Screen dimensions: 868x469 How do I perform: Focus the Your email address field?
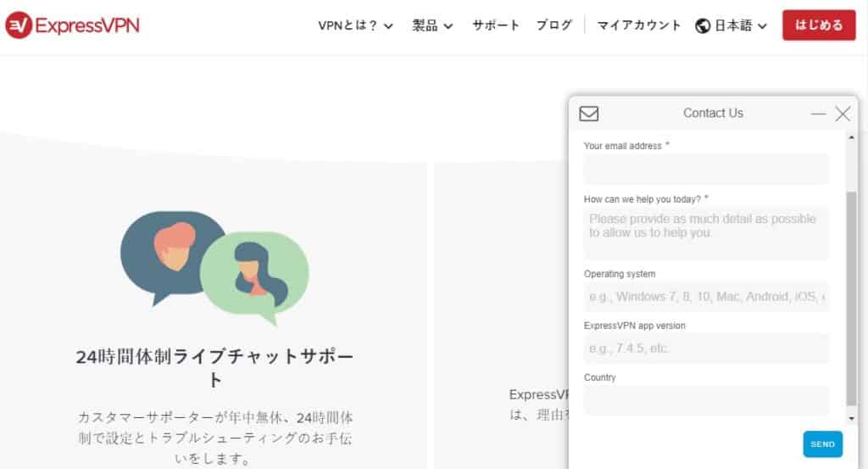pos(706,170)
